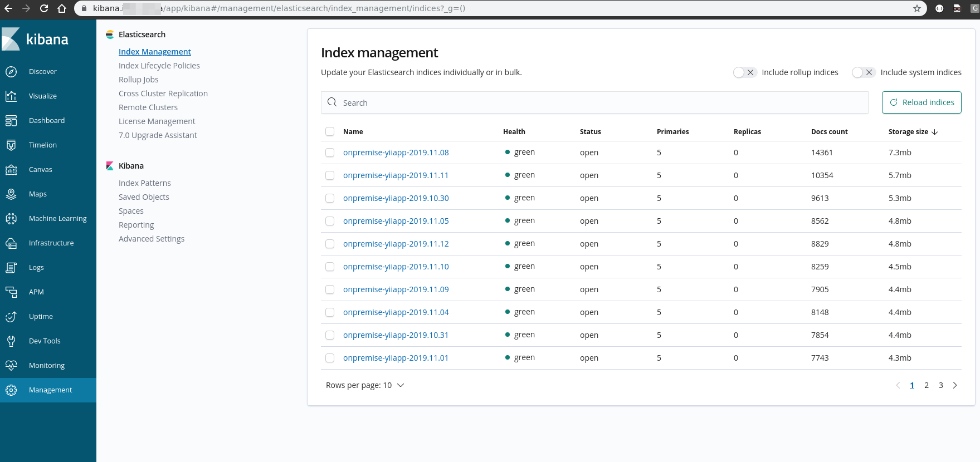Open Index Patterns under Kibana

145,183
